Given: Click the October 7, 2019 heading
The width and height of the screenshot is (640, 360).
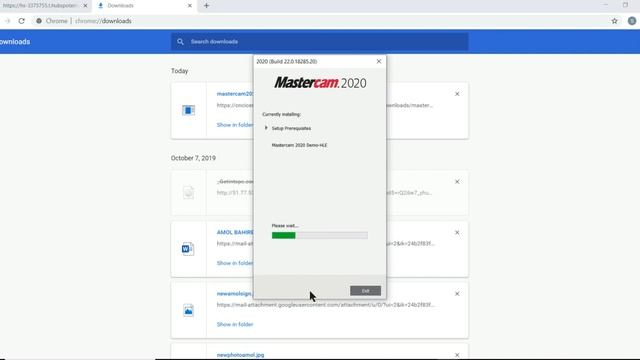Looking at the screenshot, I should pyautogui.click(x=193, y=158).
